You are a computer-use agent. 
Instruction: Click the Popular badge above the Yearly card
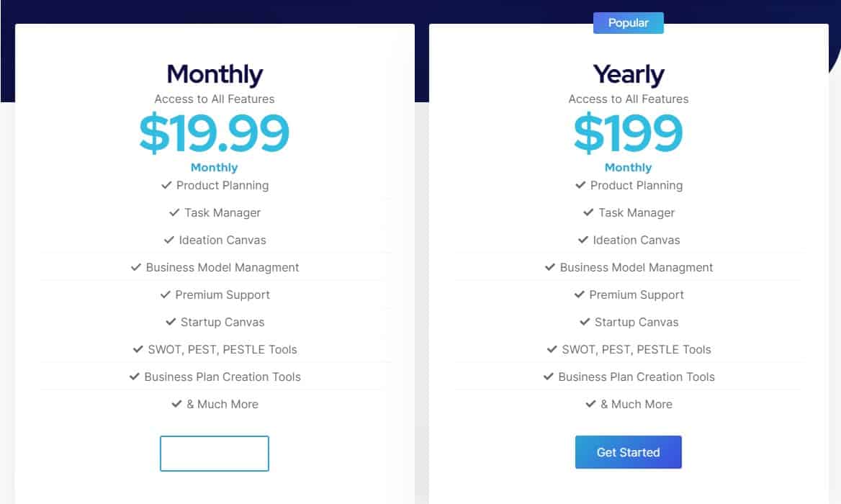pyautogui.click(x=628, y=22)
